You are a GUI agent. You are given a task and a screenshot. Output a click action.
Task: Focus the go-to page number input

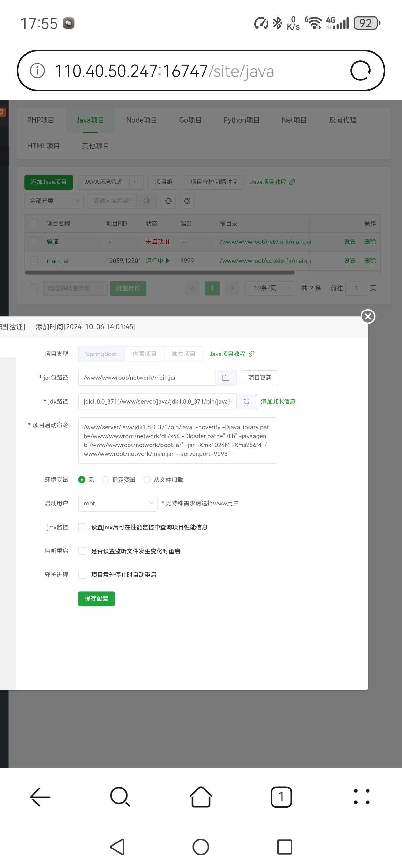(356, 288)
